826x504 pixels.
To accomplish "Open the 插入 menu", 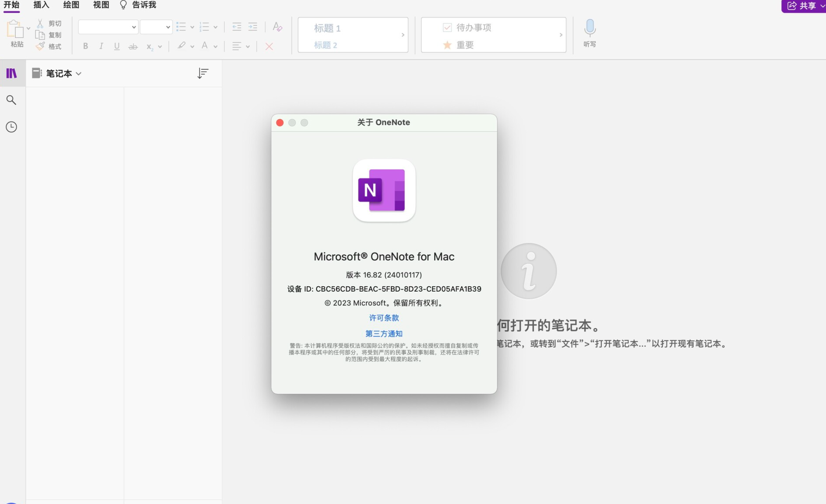I will (x=41, y=5).
